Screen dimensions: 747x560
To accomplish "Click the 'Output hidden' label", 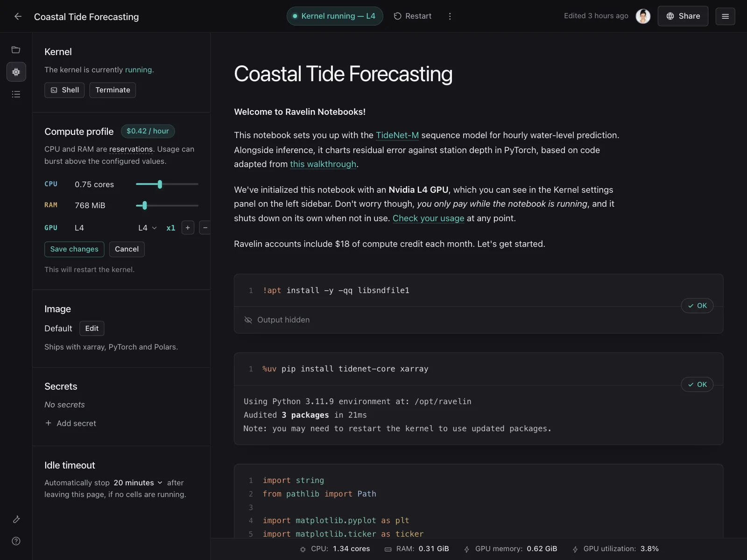I will pyautogui.click(x=283, y=320).
